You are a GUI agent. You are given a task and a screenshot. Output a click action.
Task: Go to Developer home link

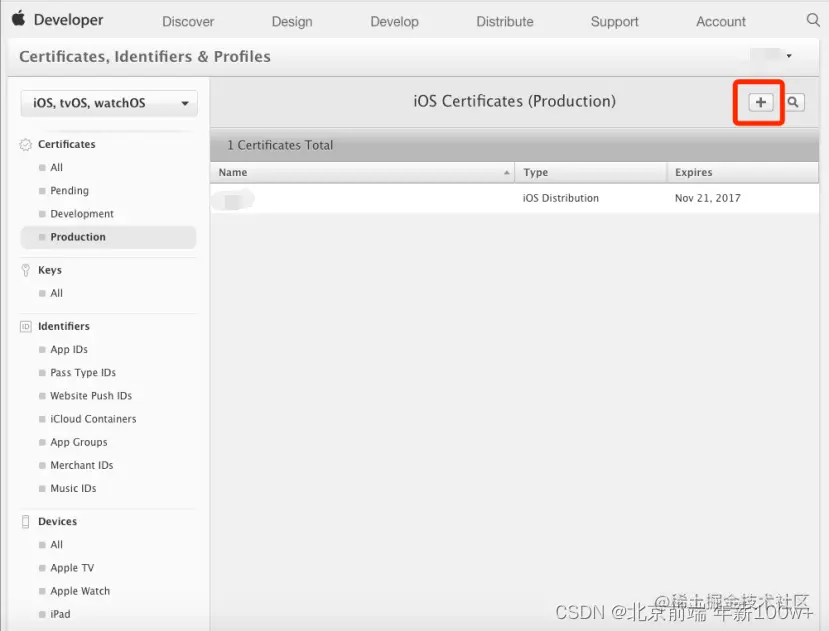[69, 20]
